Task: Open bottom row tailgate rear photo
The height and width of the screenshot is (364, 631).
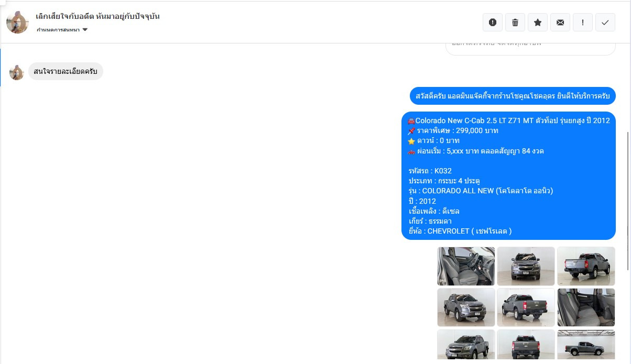Action: (526, 345)
